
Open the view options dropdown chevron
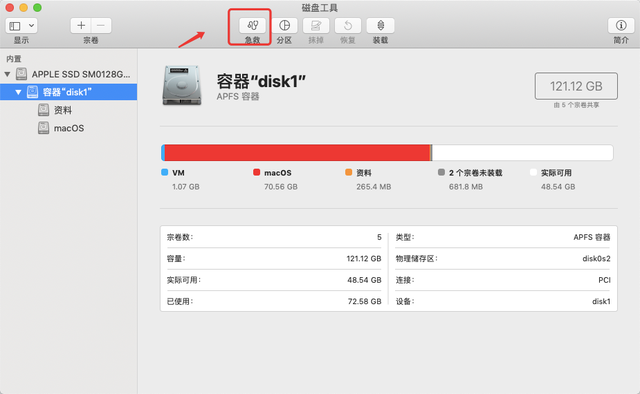coord(31,26)
